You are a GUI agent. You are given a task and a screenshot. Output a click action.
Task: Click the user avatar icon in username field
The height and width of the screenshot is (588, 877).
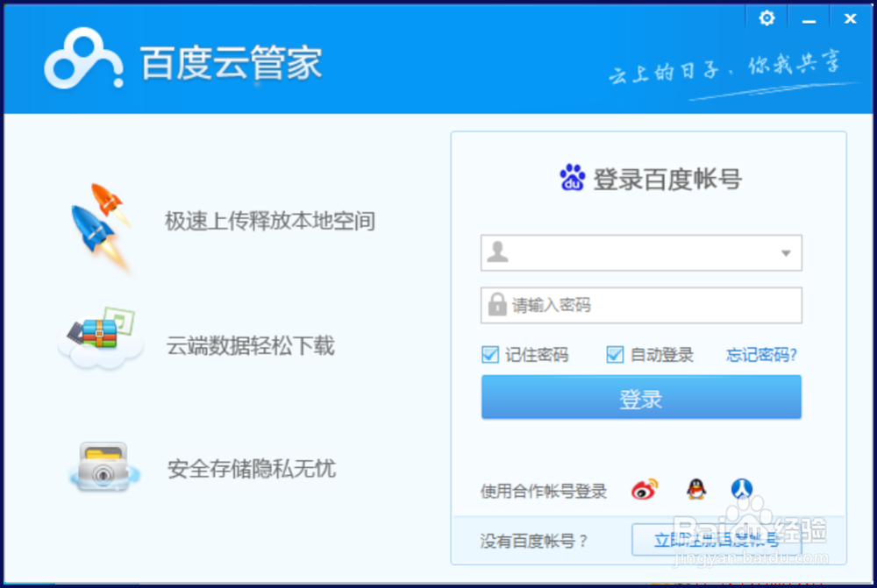click(497, 251)
